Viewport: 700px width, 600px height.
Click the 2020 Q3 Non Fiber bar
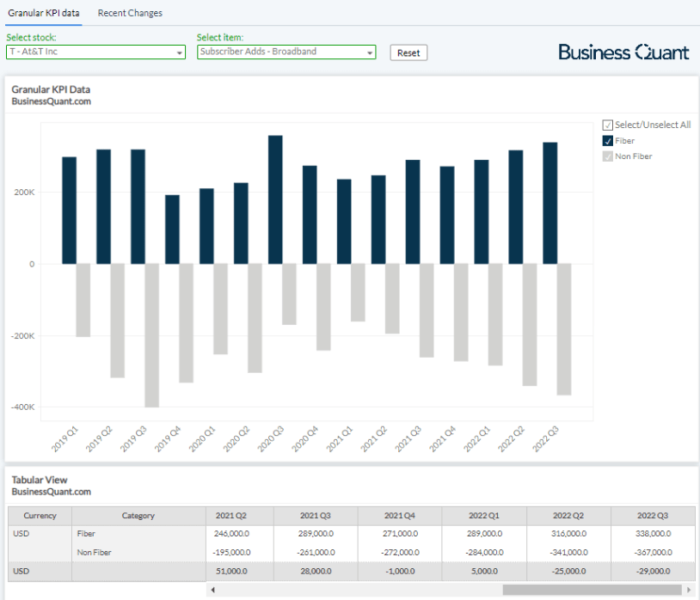click(x=289, y=294)
